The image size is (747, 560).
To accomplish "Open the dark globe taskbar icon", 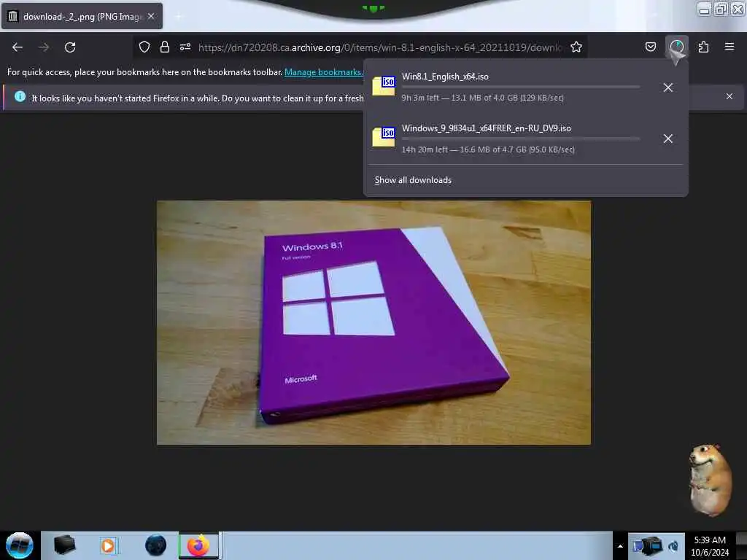I will [156, 545].
